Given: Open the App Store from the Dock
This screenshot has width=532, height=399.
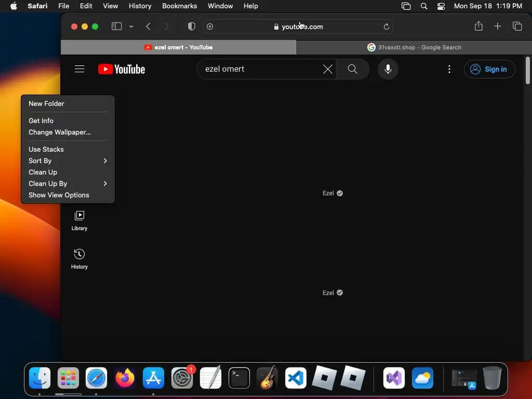Looking at the screenshot, I should point(153,378).
